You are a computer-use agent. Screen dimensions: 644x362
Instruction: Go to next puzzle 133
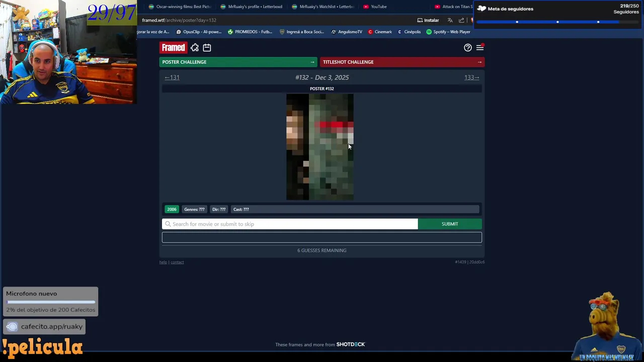tap(471, 77)
